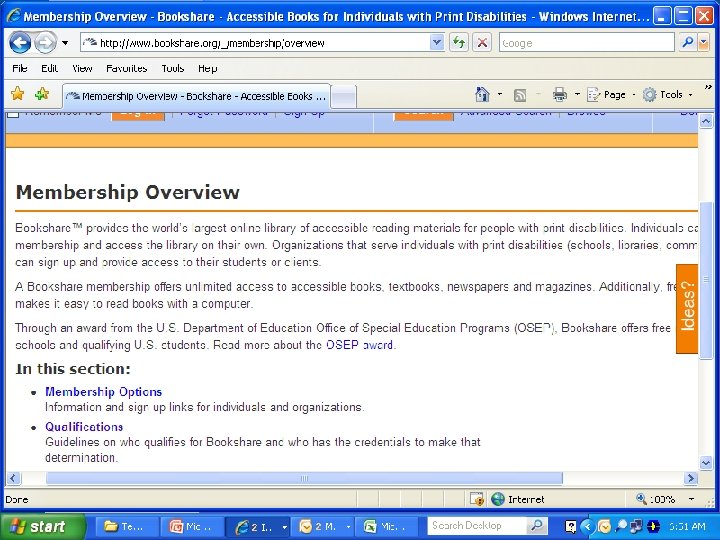Click the horizontal scrollbar left arrow

pyautogui.click(x=13, y=478)
